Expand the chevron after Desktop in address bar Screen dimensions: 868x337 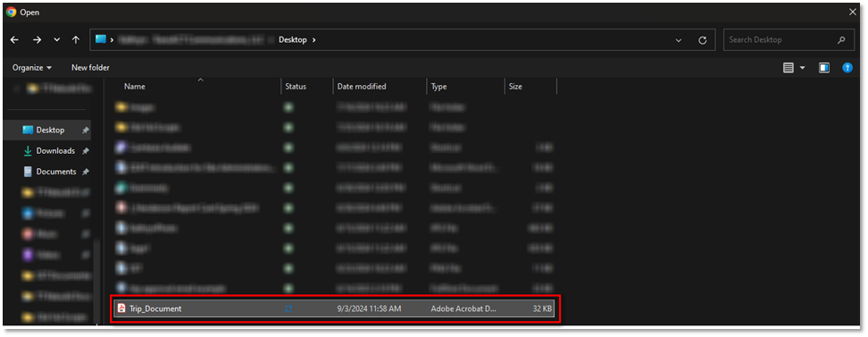[314, 40]
